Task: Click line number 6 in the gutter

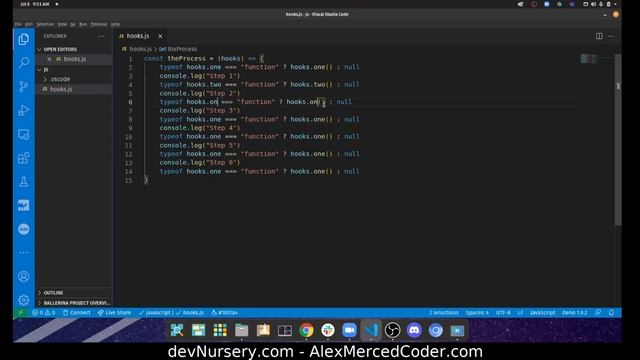Action: [x=130, y=102]
